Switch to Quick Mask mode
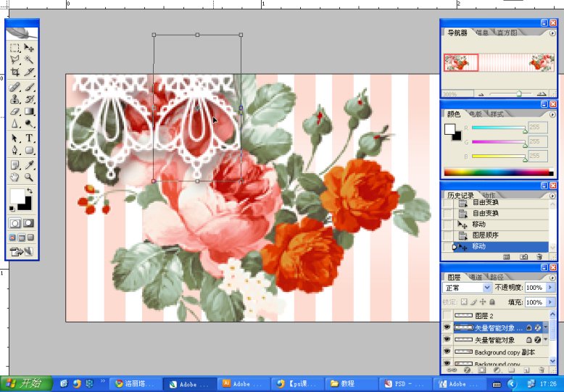 coord(28,223)
